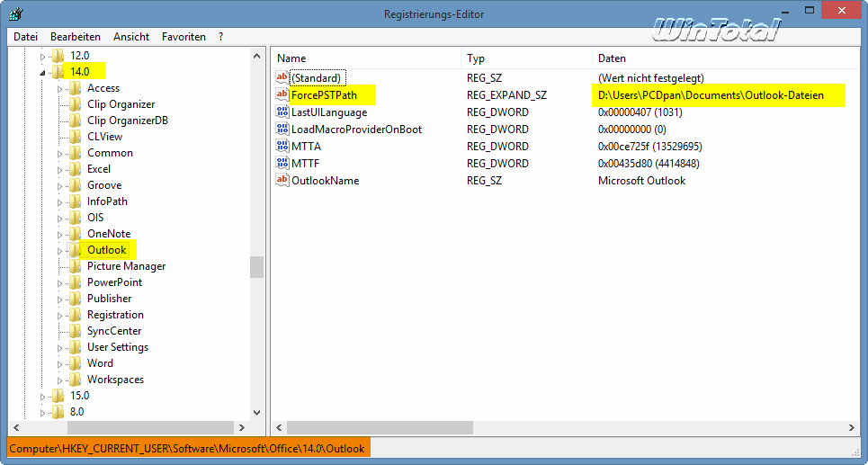This screenshot has width=868, height=465.
Task: Expand the PowerPoint key arrow
Action: 59,283
